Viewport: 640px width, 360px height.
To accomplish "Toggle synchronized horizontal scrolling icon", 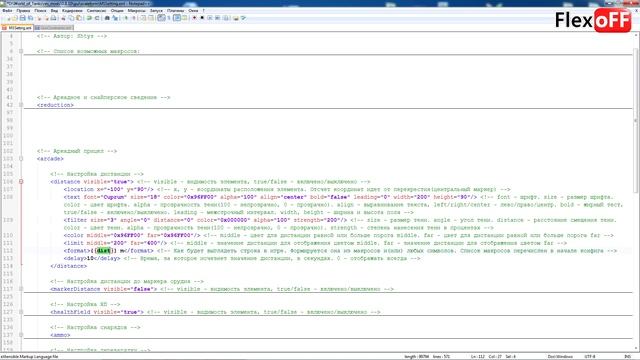I will [x=151, y=18].
